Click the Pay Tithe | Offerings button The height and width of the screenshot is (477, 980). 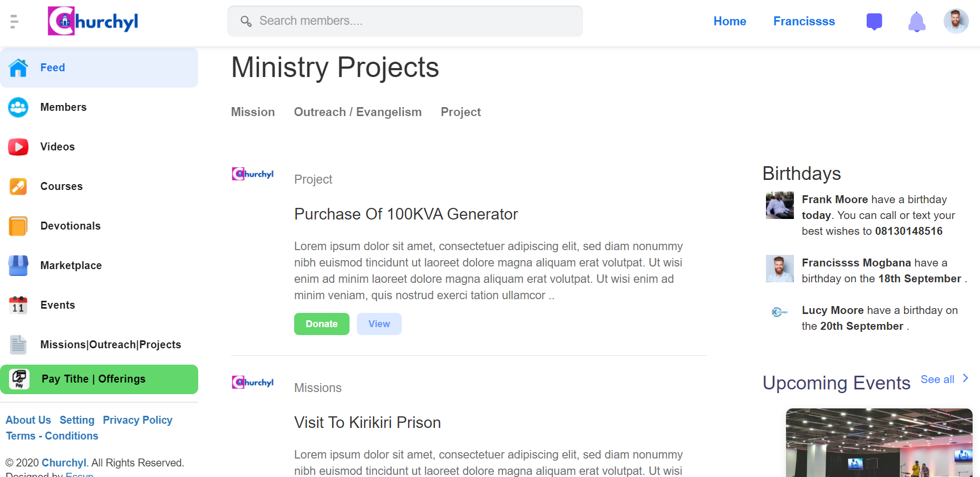[99, 379]
